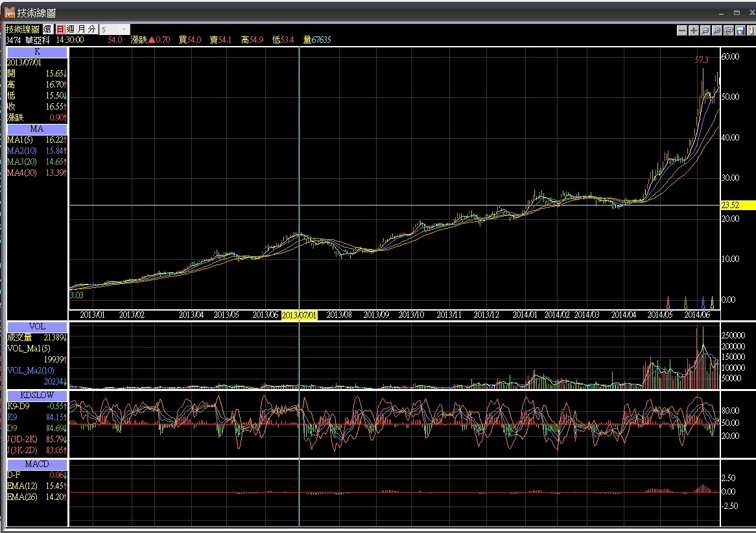
Task: Select the eraser tool icon
Action: [x=728, y=30]
